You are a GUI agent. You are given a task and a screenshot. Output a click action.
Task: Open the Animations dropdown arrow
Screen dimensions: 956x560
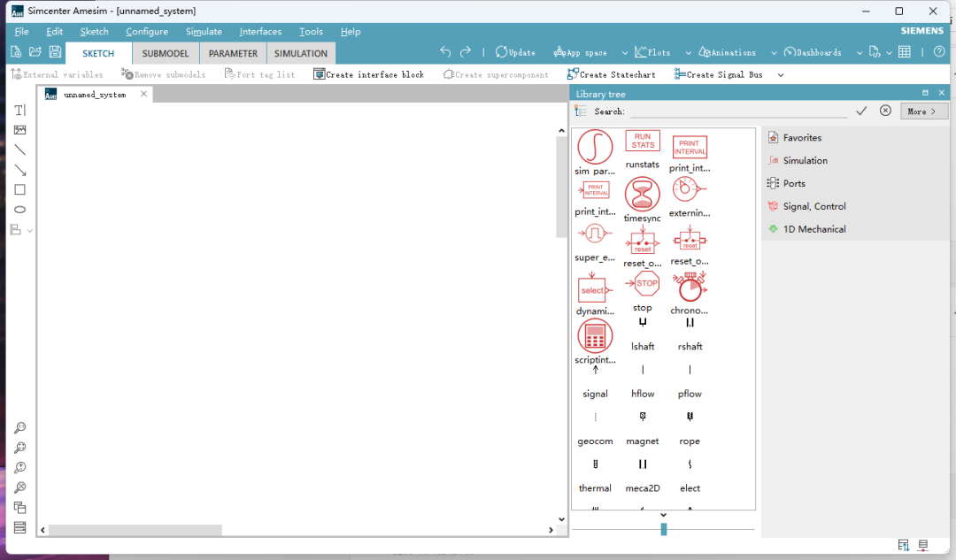pos(774,53)
